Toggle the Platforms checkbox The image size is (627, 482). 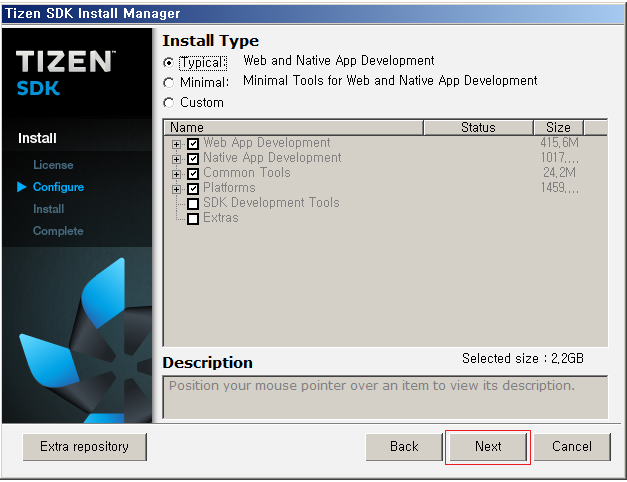193,189
